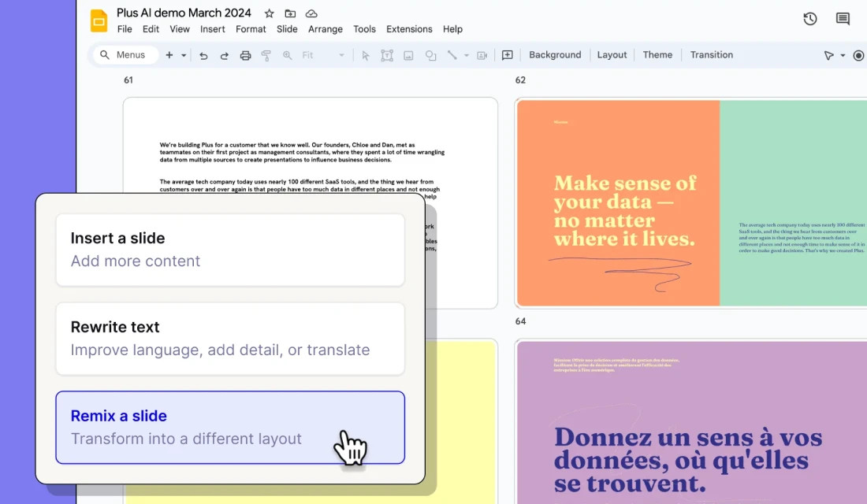Click the Redo arrow icon

pos(224,55)
